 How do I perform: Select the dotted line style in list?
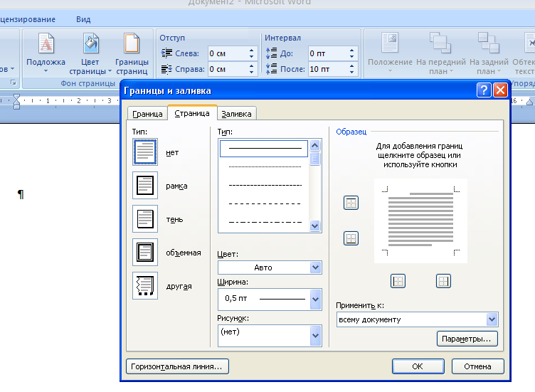click(x=265, y=166)
